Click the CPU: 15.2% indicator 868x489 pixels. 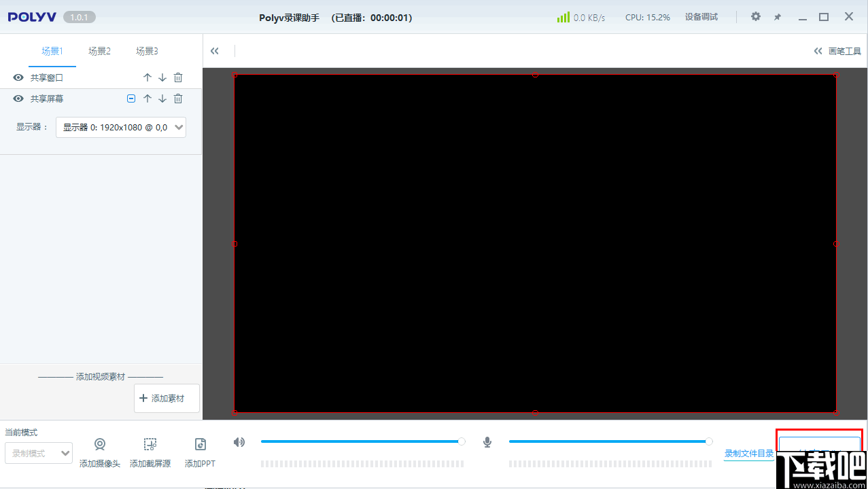(648, 17)
